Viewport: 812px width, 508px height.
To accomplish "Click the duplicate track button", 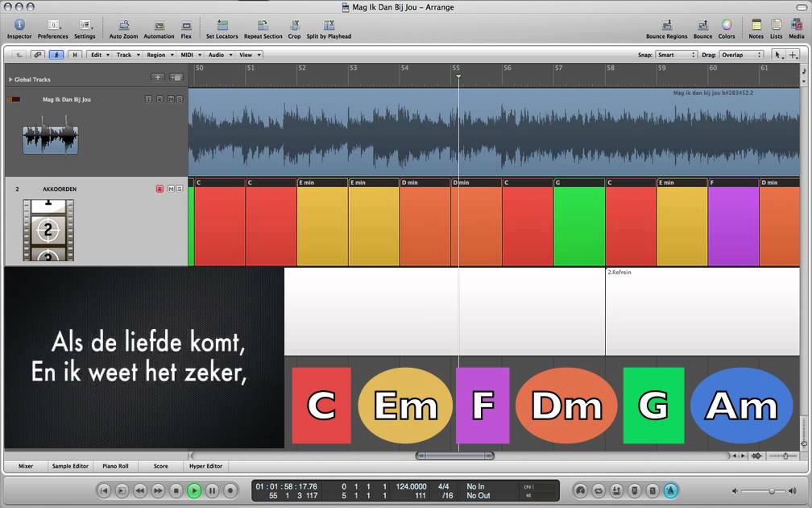I will tap(176, 77).
